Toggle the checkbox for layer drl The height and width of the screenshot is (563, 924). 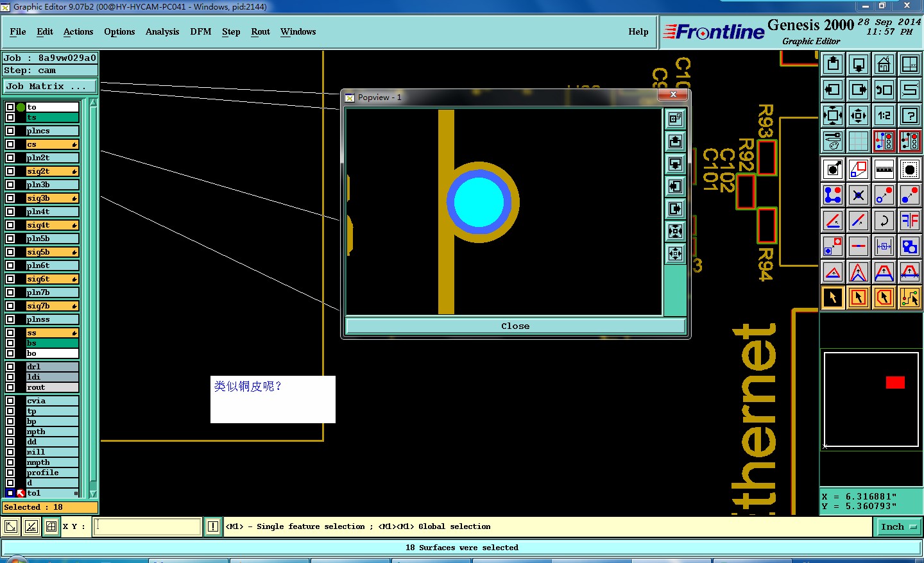point(10,367)
